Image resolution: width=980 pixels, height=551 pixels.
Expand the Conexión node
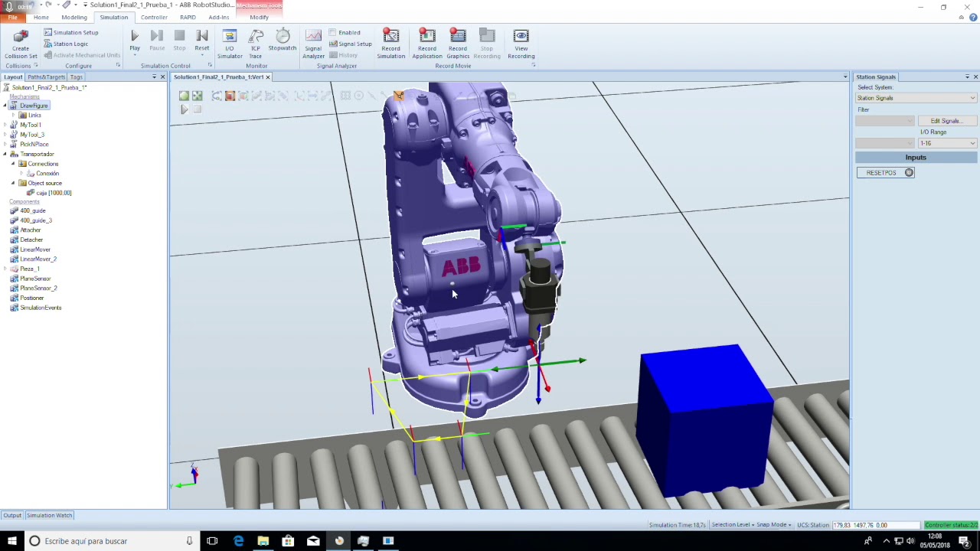[21, 173]
